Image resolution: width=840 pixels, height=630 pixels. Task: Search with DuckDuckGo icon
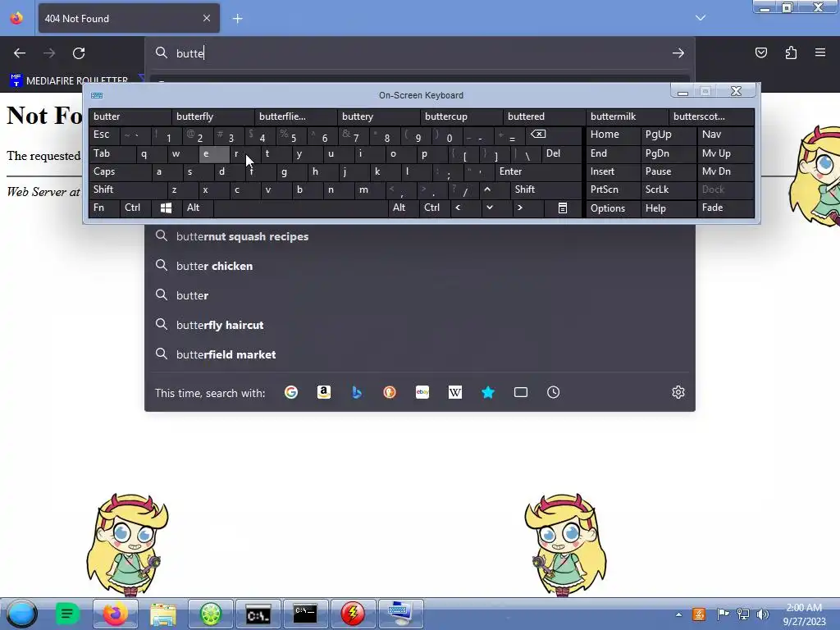tap(390, 392)
